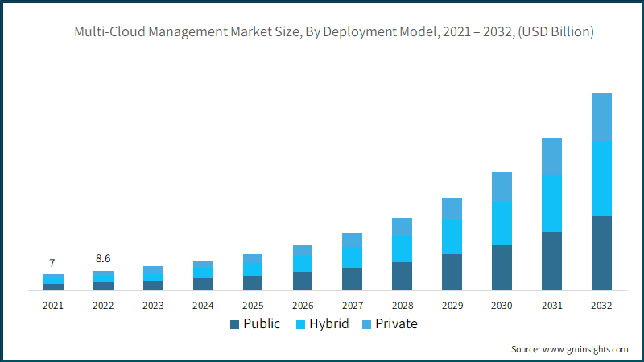Click the 2031 axis label
Image resolution: width=644 pixels, height=362 pixels.
[x=552, y=306]
